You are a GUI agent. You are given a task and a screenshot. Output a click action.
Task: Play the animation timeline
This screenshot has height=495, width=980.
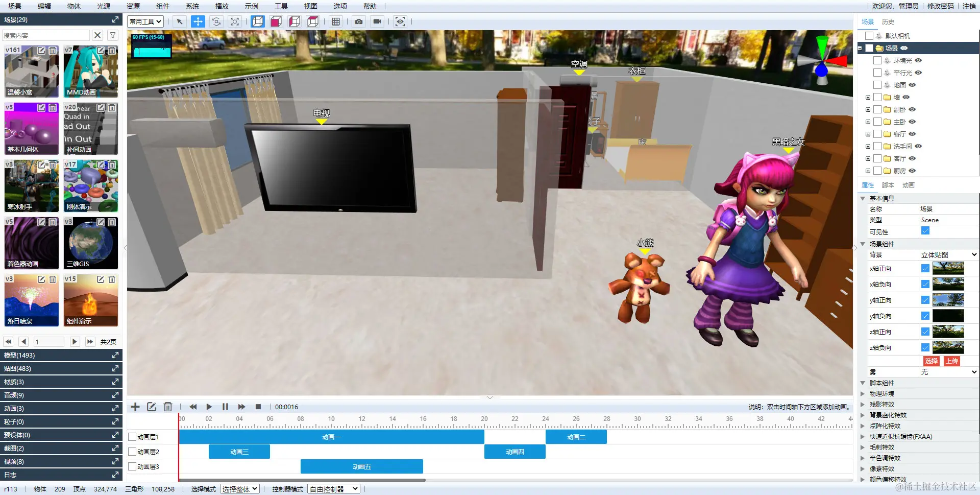[209, 407]
